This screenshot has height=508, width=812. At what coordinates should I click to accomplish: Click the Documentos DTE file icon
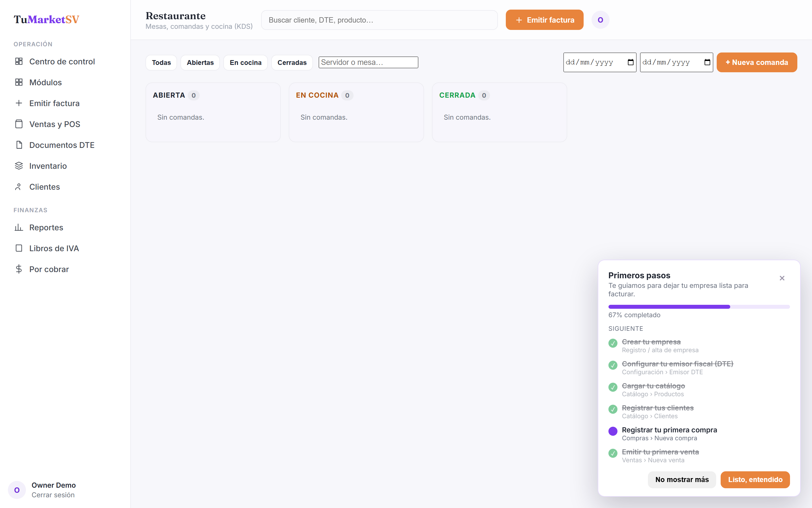(x=19, y=145)
